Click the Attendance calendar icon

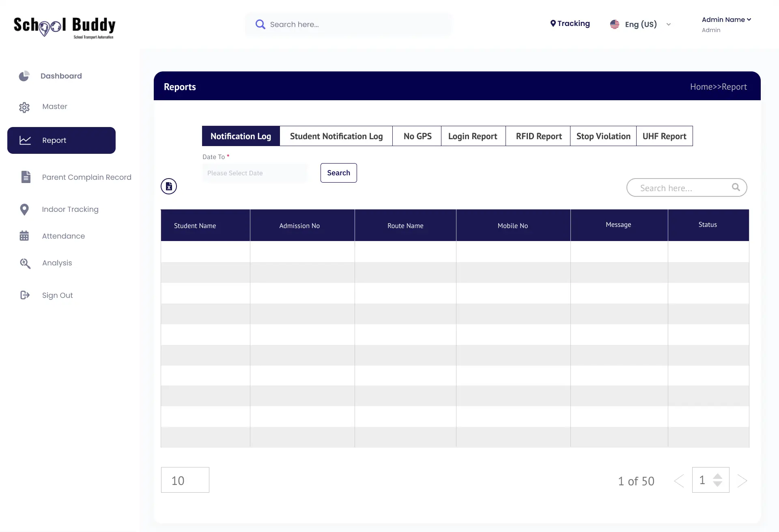click(24, 236)
